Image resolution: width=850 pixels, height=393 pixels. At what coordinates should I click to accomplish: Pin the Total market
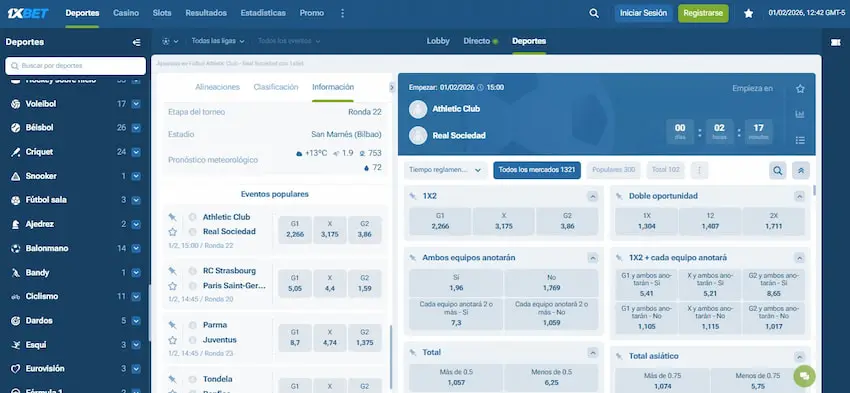414,352
